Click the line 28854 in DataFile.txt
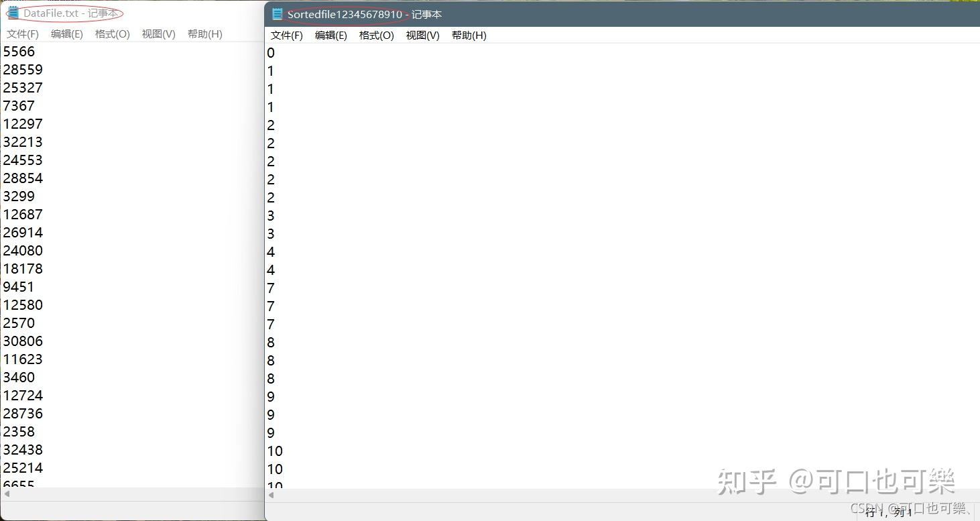 point(23,178)
